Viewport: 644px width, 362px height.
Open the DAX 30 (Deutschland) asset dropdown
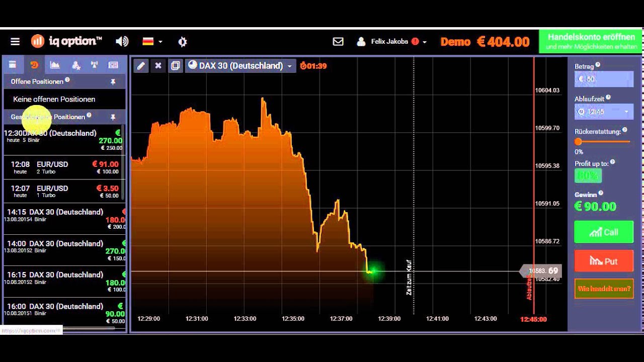[x=240, y=65]
